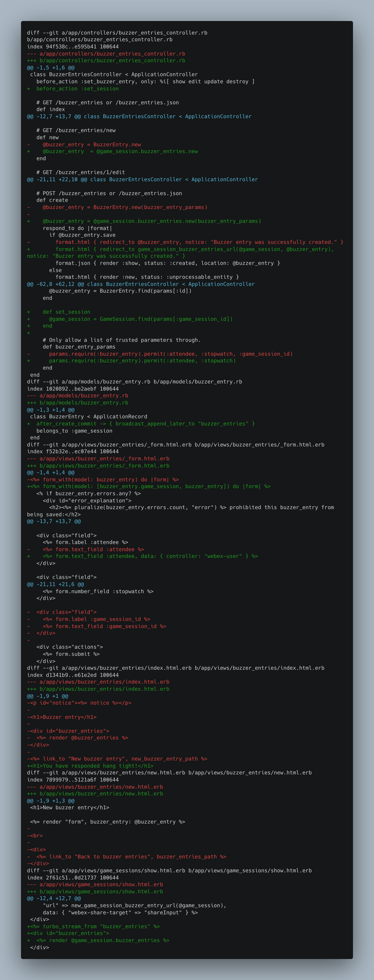Viewport: 374px width, 980px height.
Task: Click the 'form.number_field :stopwatch' line
Action: (98, 591)
